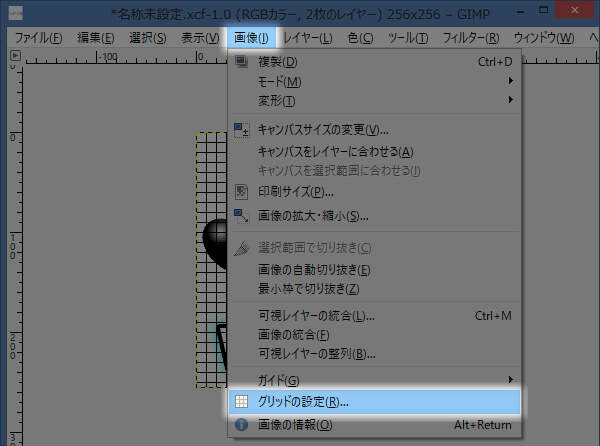Open the 選択(S) menu

[147, 38]
